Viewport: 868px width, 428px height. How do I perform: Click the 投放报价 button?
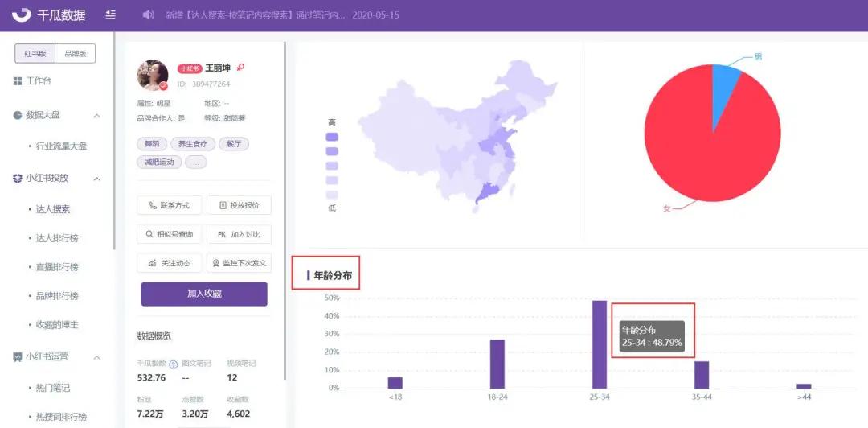coord(239,205)
